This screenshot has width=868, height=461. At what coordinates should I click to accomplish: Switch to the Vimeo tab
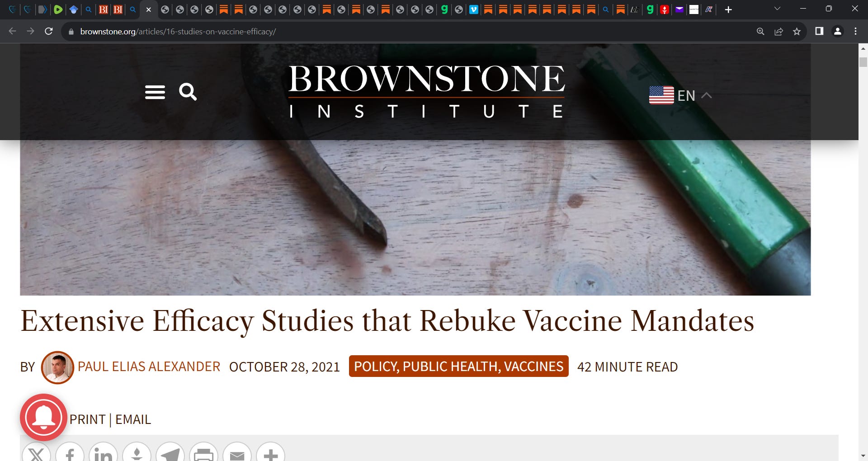(474, 9)
